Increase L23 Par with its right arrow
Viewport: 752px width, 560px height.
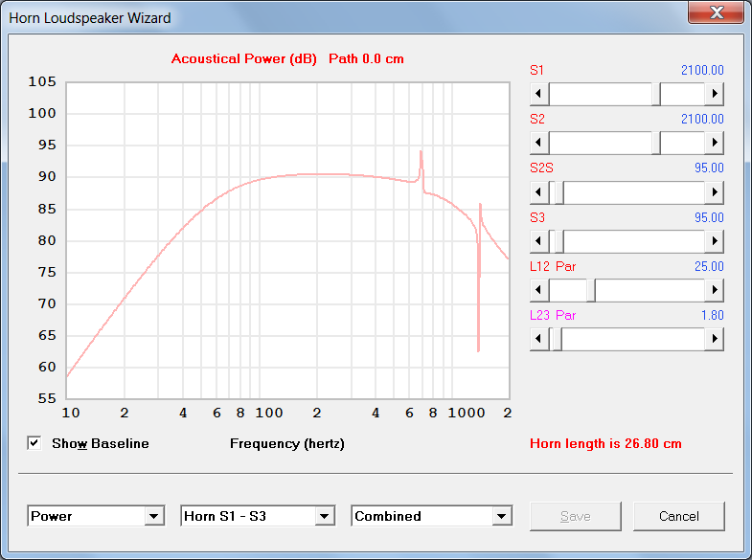pyautogui.click(x=714, y=339)
